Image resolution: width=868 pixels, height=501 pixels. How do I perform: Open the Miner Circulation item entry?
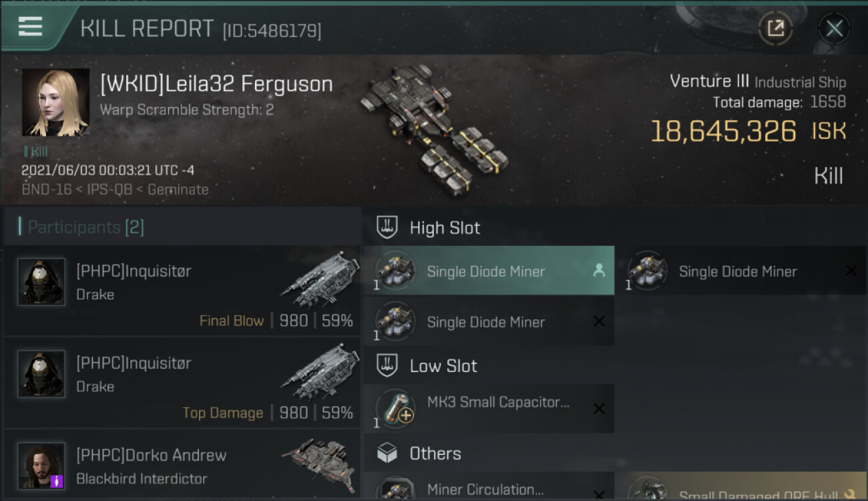point(489,487)
